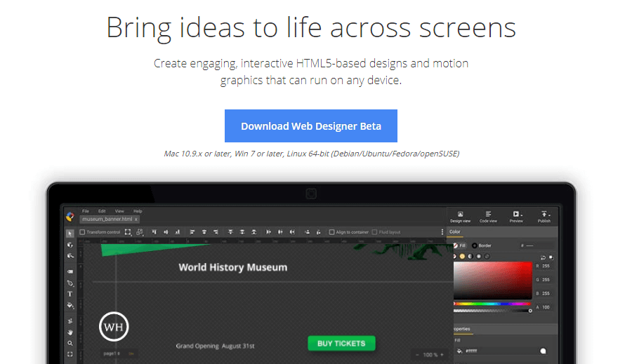Click the align horizontal centers icon
Viewport: 632px width, 364px height.
pos(204,232)
